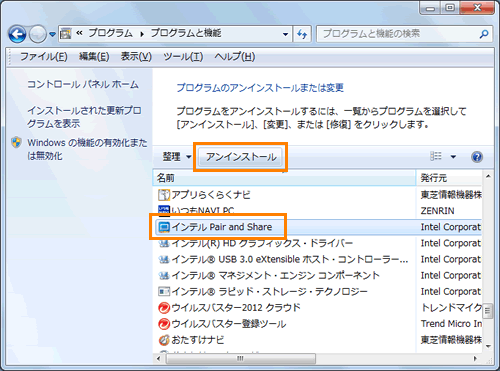
Task: Open the 編集(E) menu
Action: point(94,57)
